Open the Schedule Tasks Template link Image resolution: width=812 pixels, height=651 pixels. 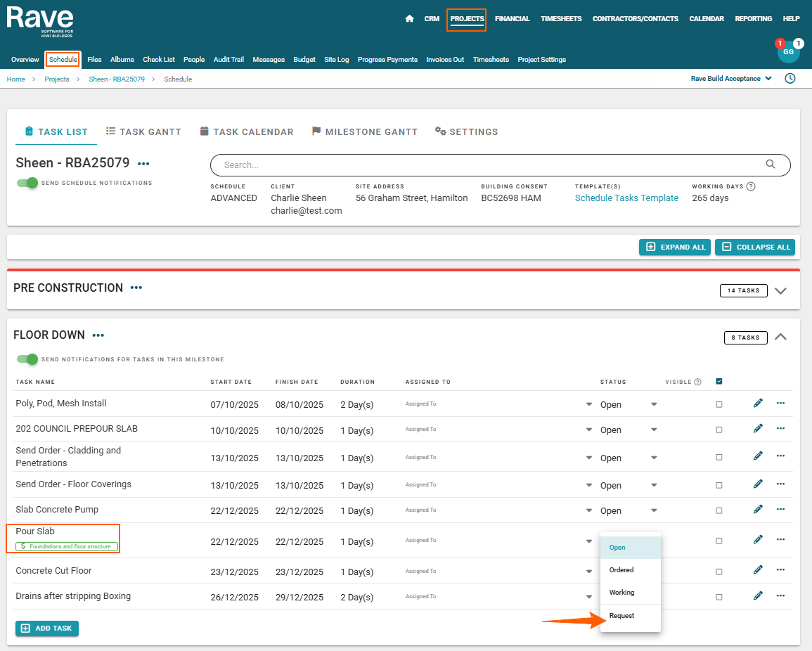tap(626, 198)
